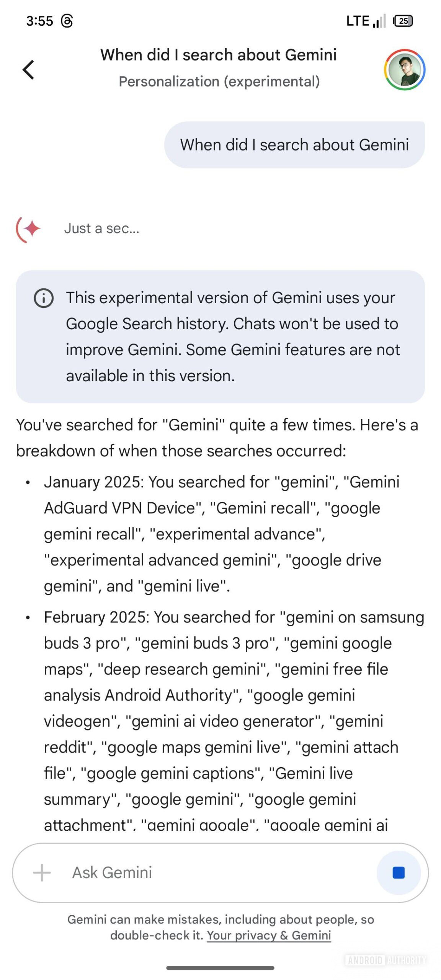Image resolution: width=441 pixels, height=980 pixels.
Task: Tap the back arrow icon
Action: [29, 70]
